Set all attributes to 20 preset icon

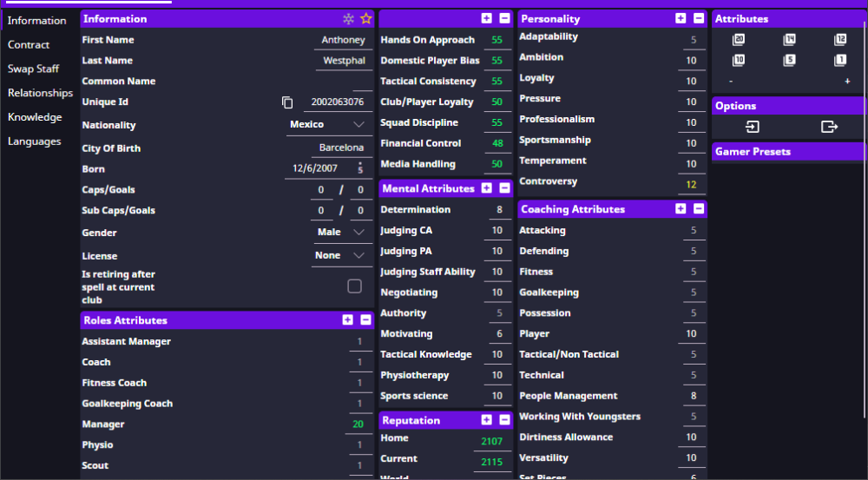click(739, 40)
